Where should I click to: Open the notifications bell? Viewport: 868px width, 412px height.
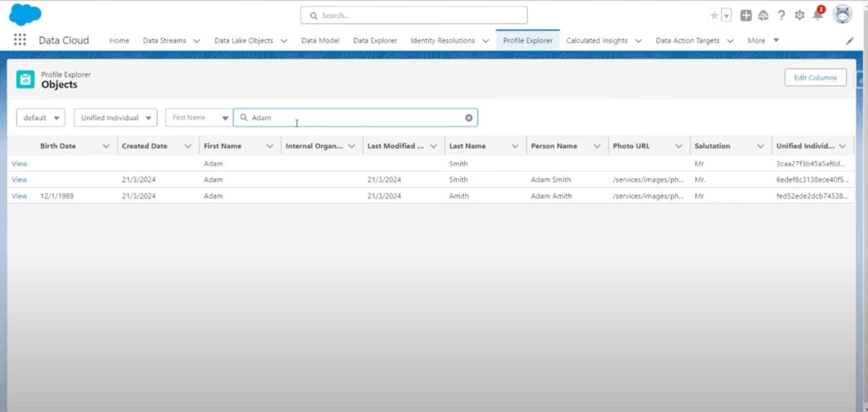click(x=818, y=14)
